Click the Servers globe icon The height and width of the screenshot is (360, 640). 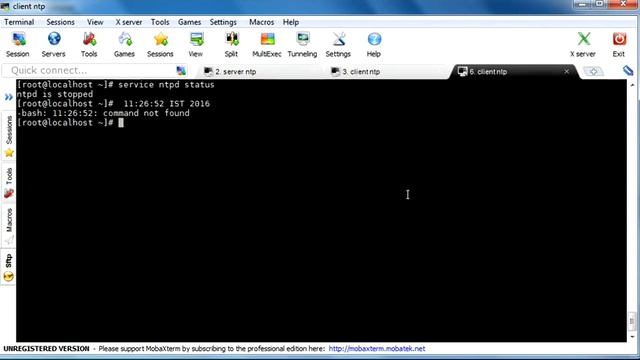tap(53, 44)
